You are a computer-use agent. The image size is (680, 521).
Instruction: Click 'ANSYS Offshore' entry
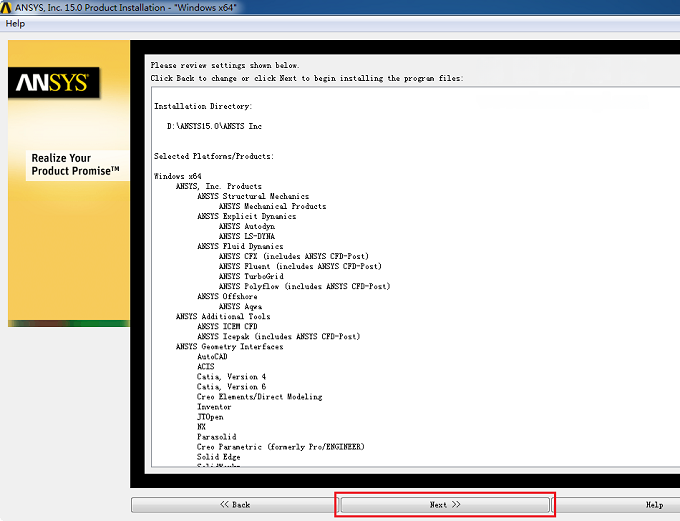227,296
